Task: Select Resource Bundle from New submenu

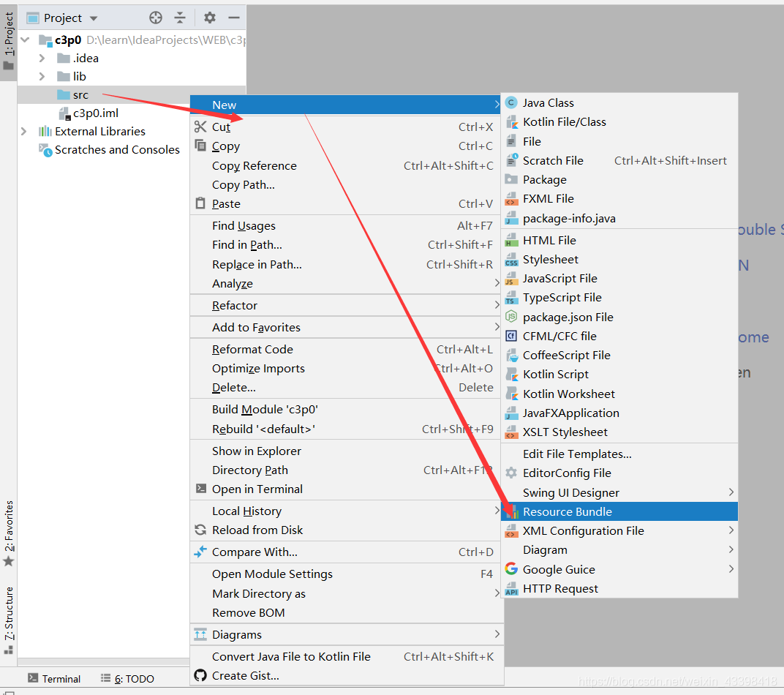Action: click(x=619, y=511)
